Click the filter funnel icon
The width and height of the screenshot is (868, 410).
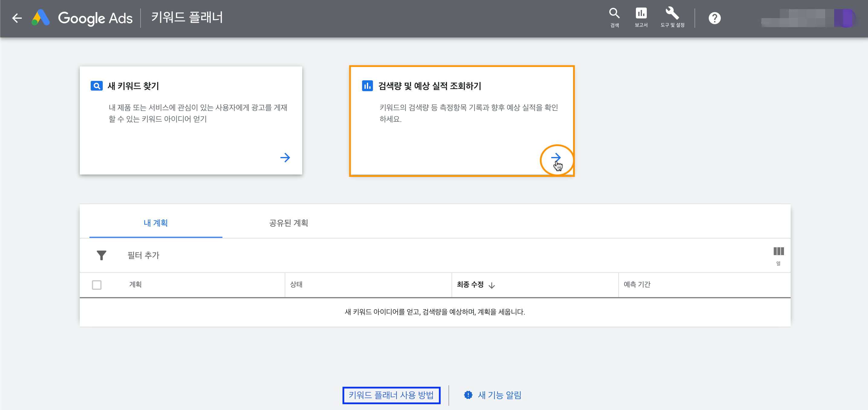point(102,255)
